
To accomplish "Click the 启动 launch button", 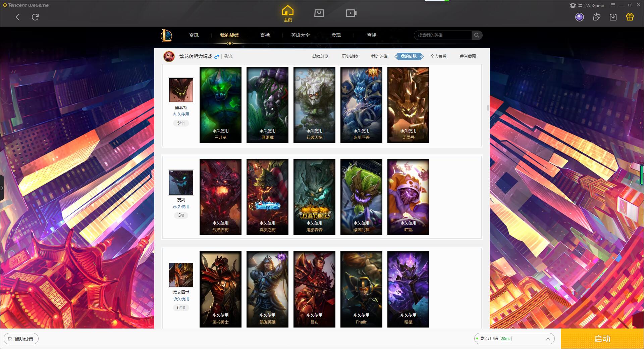I will point(602,339).
